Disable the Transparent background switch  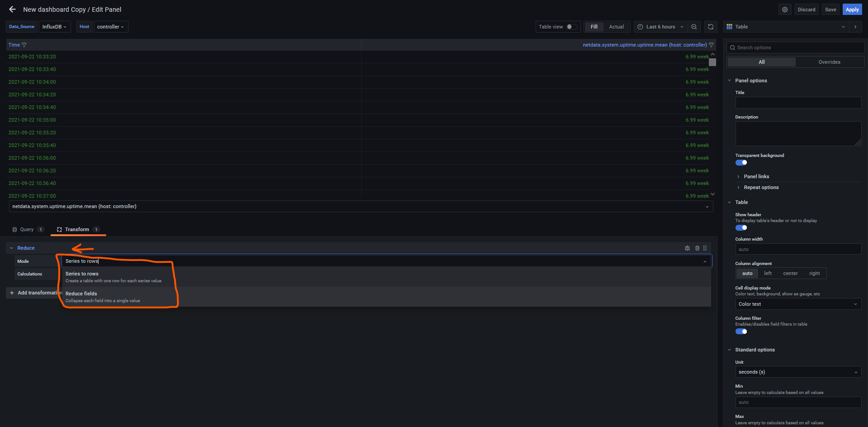741,163
